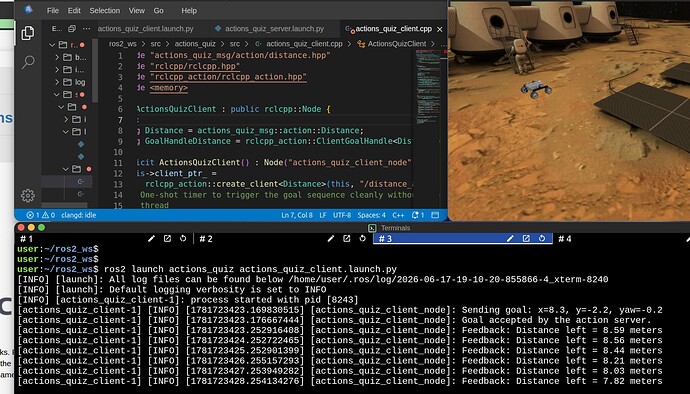Collapse the folder below the log folder
The width and height of the screenshot is (690, 394).
pyautogui.click(x=57, y=94)
